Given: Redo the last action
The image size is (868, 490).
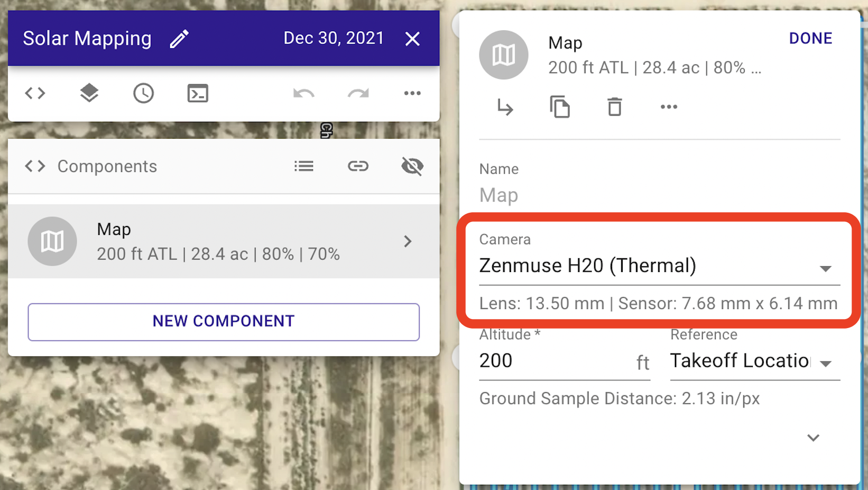Looking at the screenshot, I should click(x=358, y=94).
